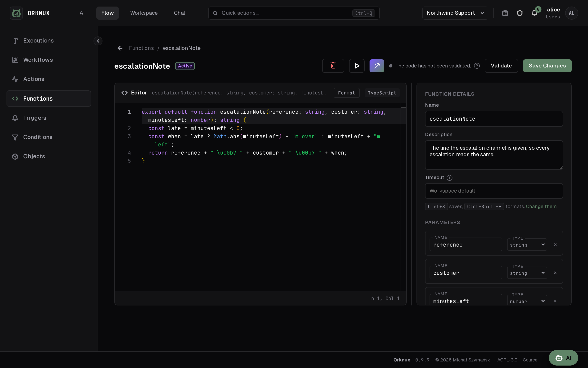The image size is (588, 368).
Task: Open the list icon beside the workspace selector
Action: point(505,13)
